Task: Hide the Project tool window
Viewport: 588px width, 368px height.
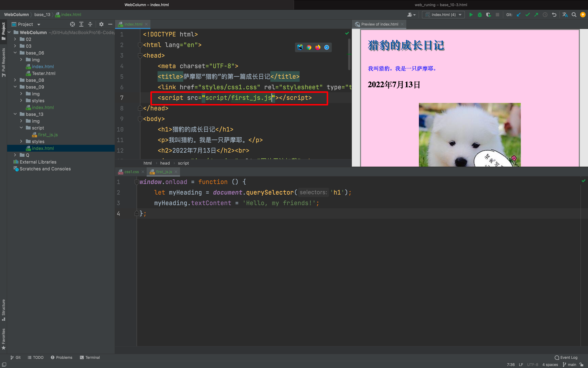Action: pyautogui.click(x=110, y=24)
